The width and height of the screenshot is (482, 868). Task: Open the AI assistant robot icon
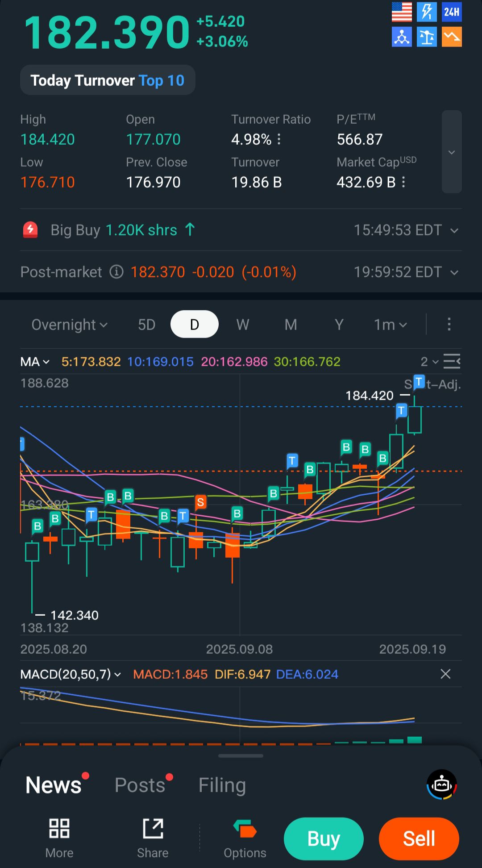(442, 785)
